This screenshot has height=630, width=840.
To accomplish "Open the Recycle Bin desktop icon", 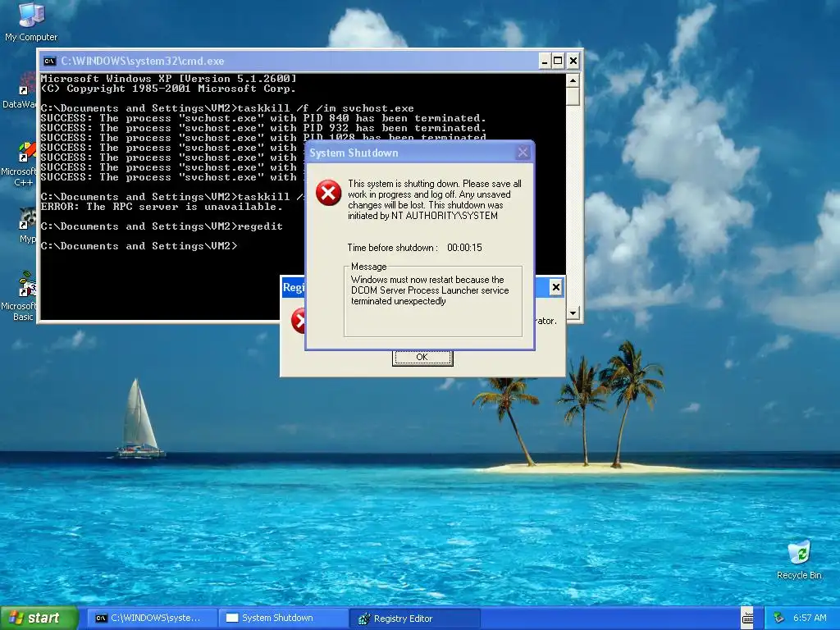I will click(x=799, y=560).
